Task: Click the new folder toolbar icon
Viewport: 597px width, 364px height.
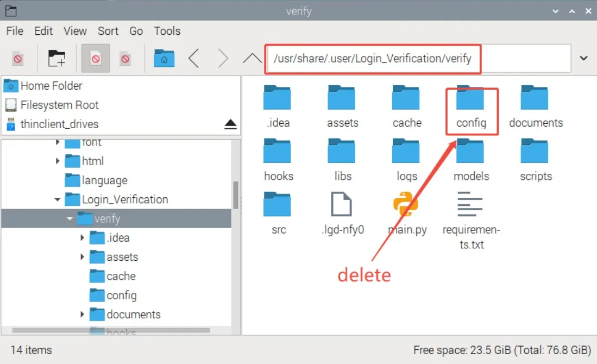Action: click(56, 58)
